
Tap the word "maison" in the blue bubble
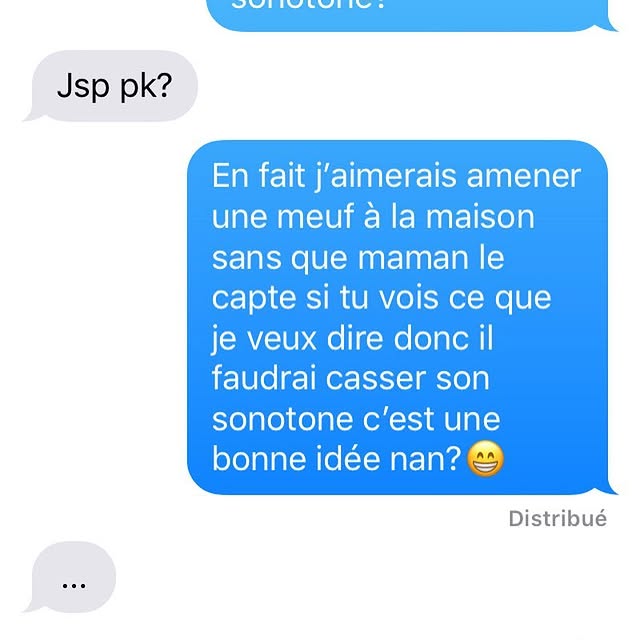(480, 217)
